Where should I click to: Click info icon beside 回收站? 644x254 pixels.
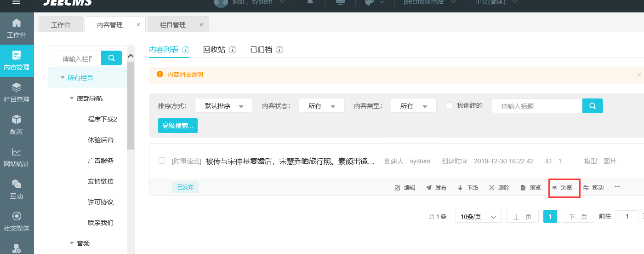point(233,50)
